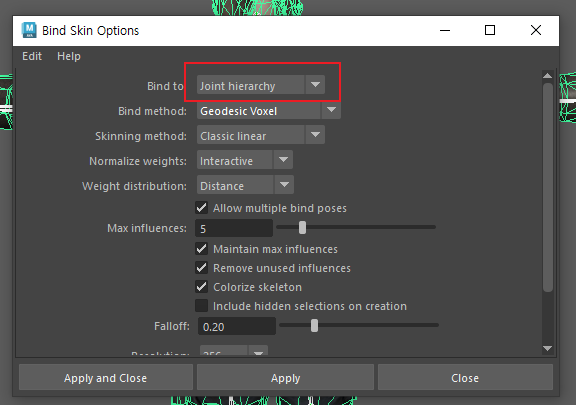Click the scrollbar up arrow
The height and width of the screenshot is (405, 576).
pos(547,76)
